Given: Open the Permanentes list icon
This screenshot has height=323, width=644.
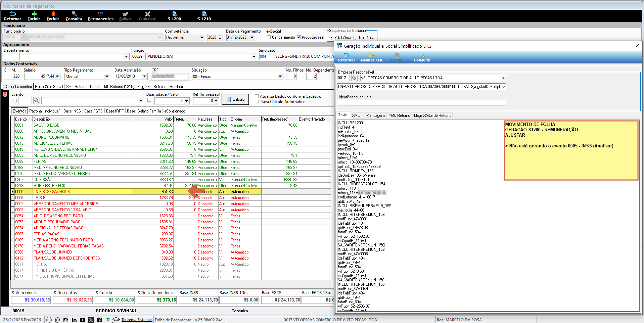Looking at the screenshot, I should [100, 14].
